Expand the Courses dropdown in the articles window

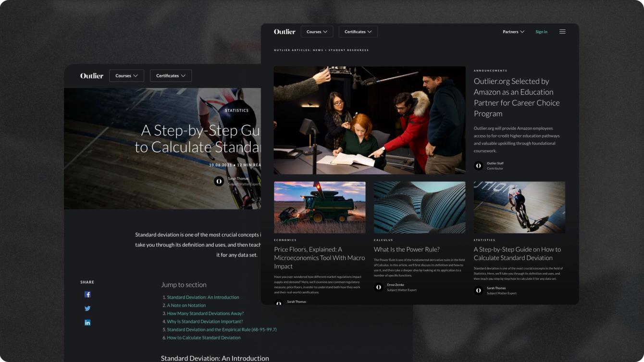pos(317,32)
